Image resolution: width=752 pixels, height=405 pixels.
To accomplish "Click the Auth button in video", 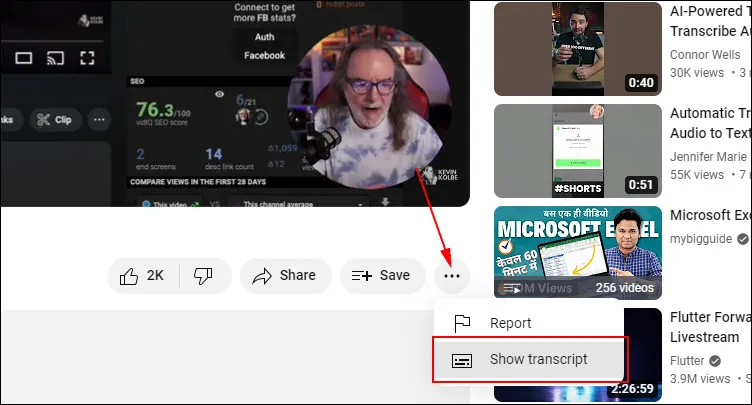I will pyautogui.click(x=264, y=37).
